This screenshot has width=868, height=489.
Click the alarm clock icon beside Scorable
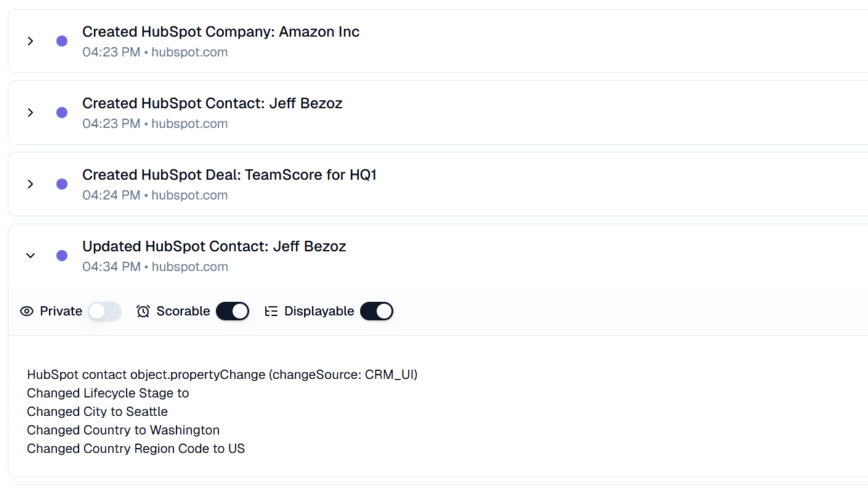(143, 311)
